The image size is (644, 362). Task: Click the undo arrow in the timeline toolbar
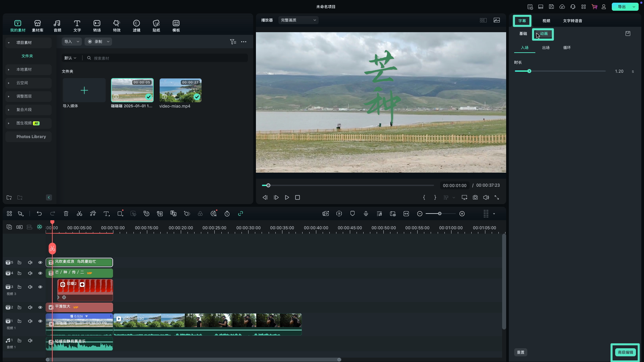tap(39, 214)
